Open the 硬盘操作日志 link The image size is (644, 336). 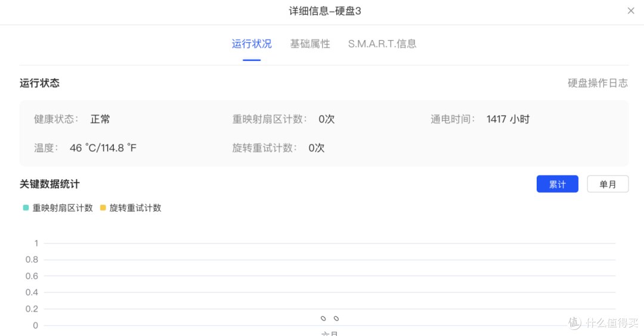click(x=597, y=84)
